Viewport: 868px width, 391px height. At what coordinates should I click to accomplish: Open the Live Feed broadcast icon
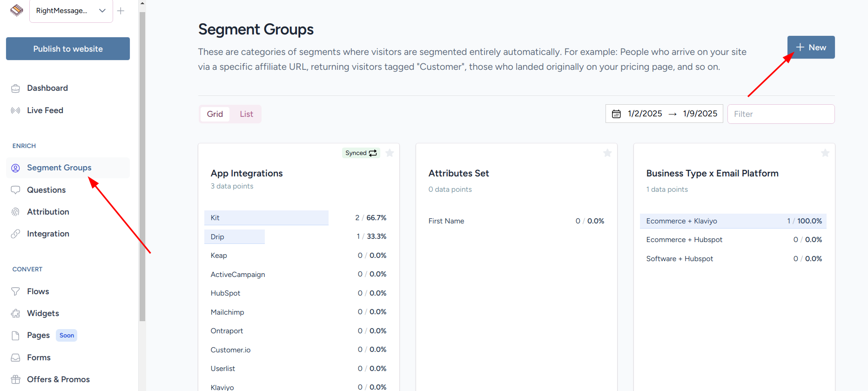click(x=15, y=110)
